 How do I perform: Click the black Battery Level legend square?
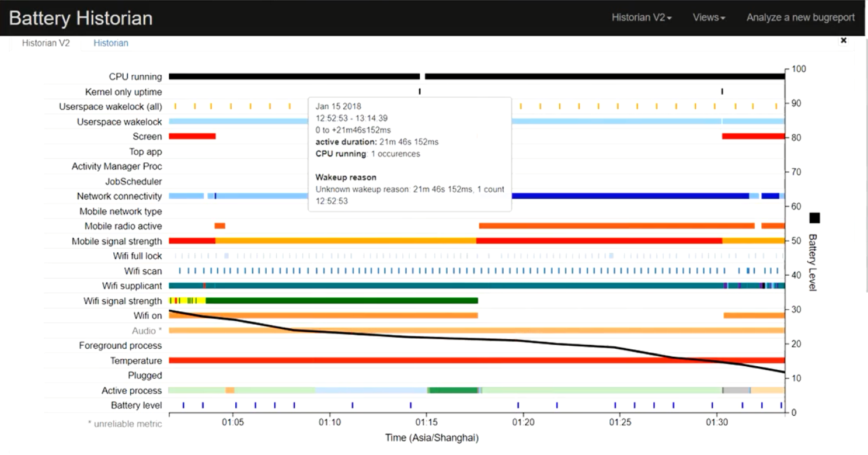(x=815, y=218)
